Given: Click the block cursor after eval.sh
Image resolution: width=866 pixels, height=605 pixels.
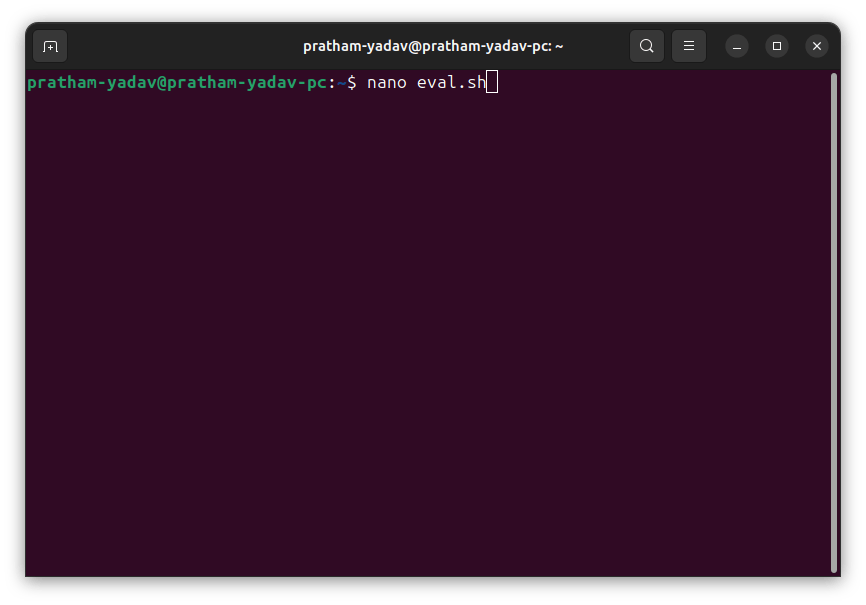Looking at the screenshot, I should click(x=490, y=83).
